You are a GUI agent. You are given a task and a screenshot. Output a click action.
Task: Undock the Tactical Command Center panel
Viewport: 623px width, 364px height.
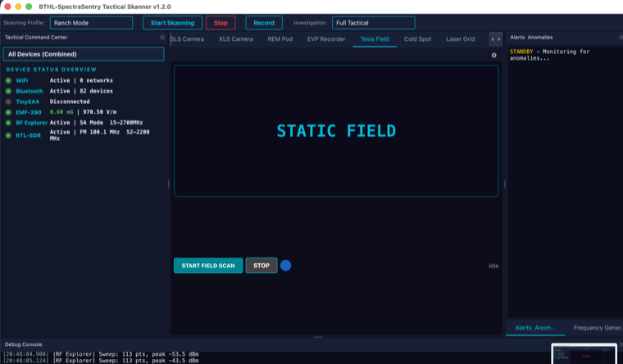tap(162, 38)
